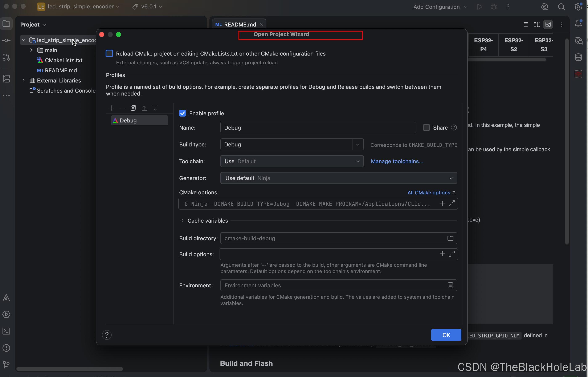Click the Debug bug icon in toolbar
Image resolution: width=588 pixels, height=377 pixels.
point(494,7)
